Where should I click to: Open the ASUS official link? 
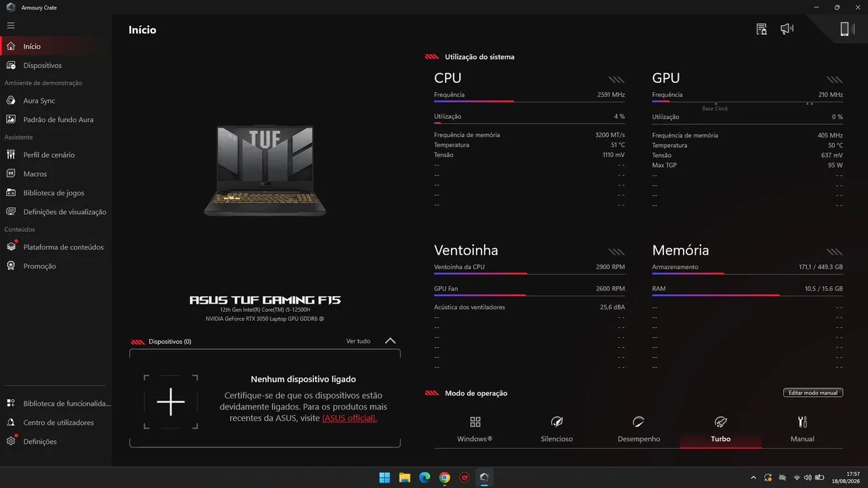(349, 418)
